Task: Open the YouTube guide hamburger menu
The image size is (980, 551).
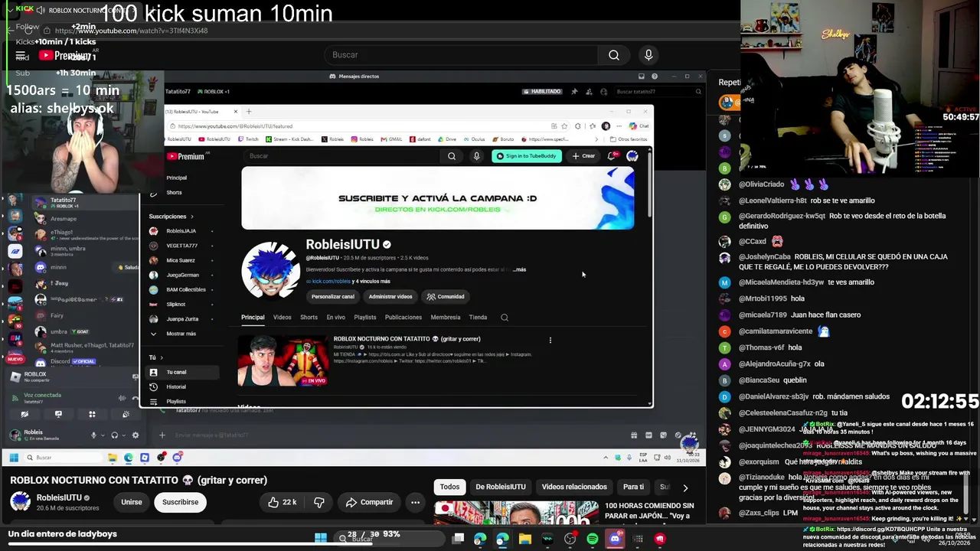Action: tap(21, 55)
